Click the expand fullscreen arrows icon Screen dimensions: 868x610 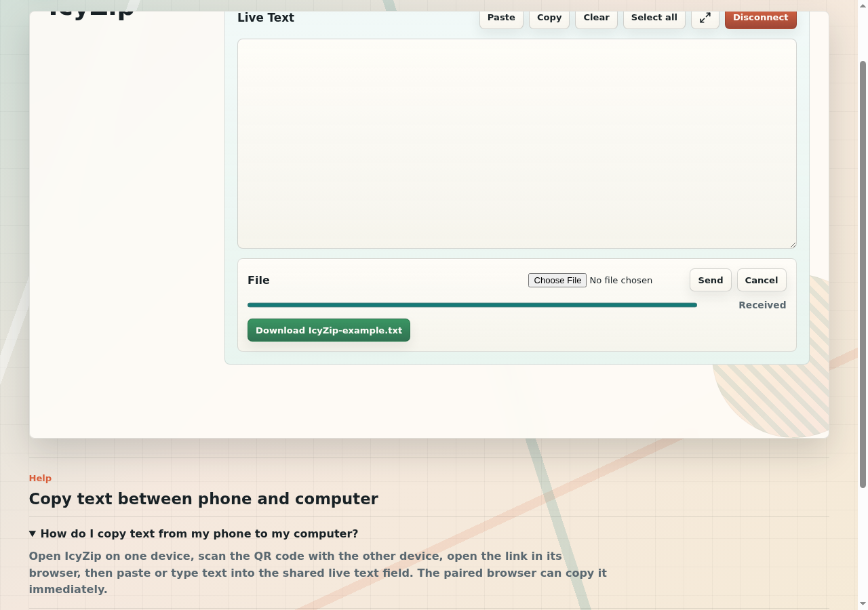[705, 18]
